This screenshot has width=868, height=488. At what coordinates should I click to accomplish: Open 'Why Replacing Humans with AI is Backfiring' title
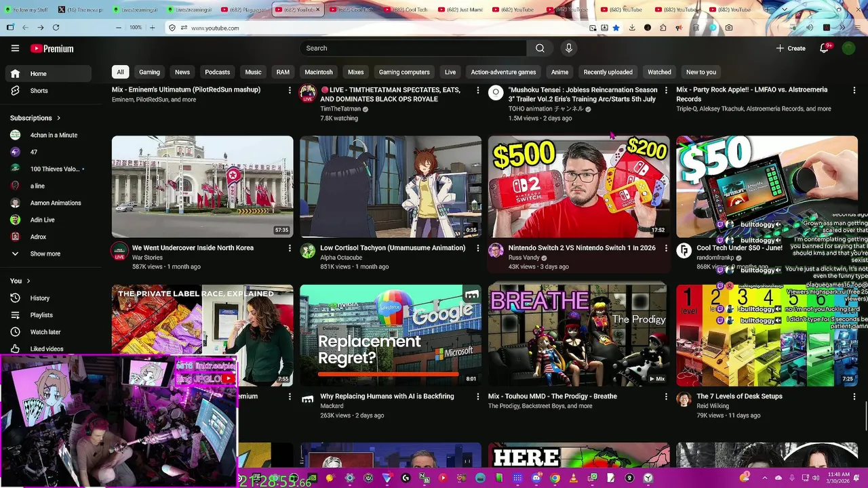tap(387, 396)
